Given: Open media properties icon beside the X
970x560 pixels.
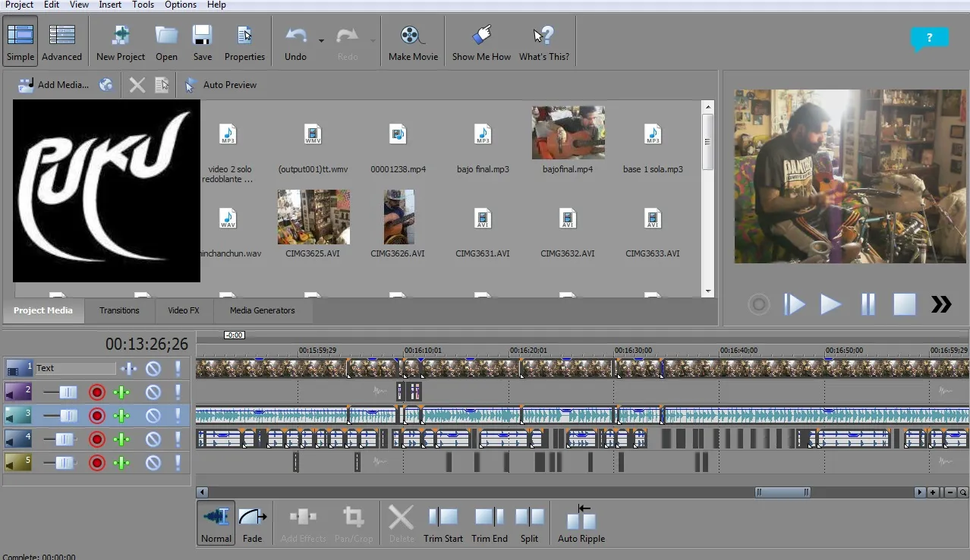Looking at the screenshot, I should tap(162, 85).
